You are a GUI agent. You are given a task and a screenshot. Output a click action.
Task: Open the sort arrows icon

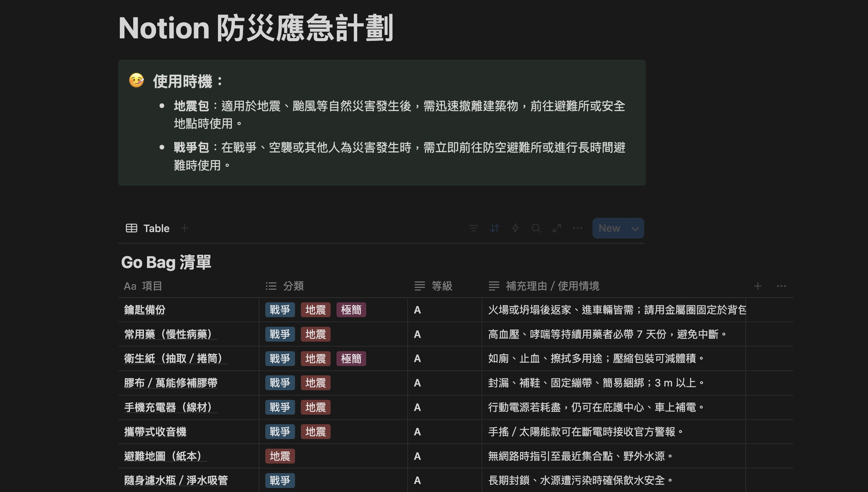pyautogui.click(x=494, y=228)
